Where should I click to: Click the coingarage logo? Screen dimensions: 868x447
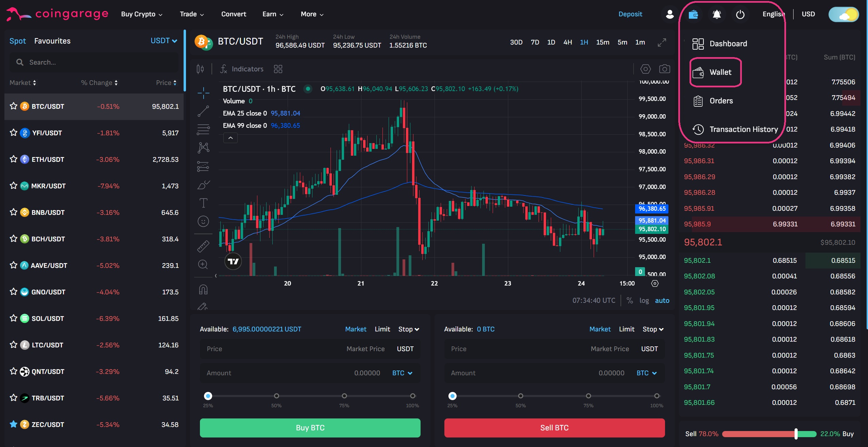coord(57,14)
